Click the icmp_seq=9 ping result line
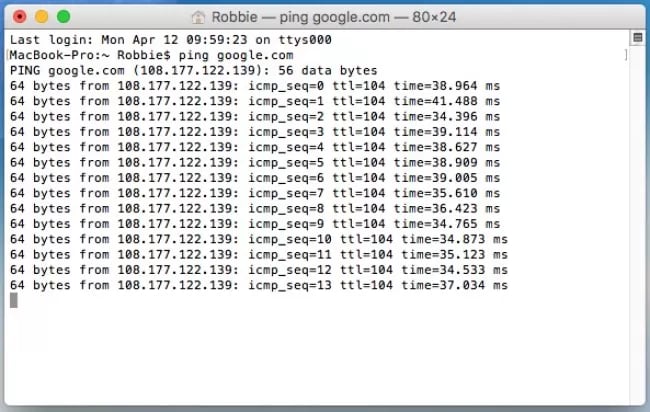Screen dimensions: 650x412 point(255,224)
